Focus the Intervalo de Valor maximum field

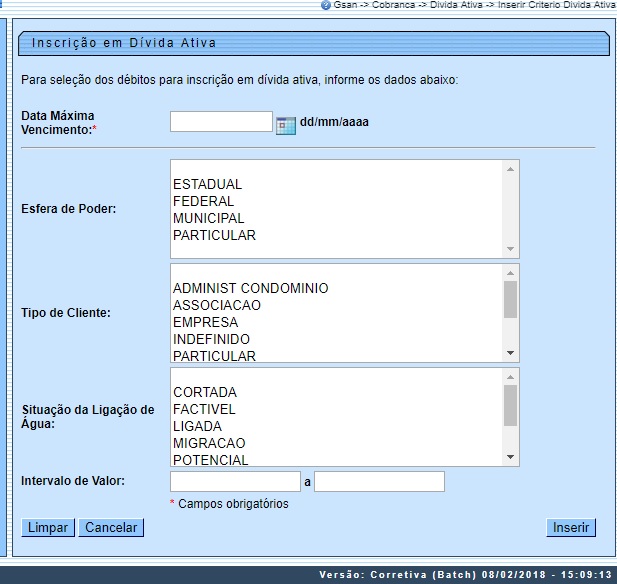[379, 481]
